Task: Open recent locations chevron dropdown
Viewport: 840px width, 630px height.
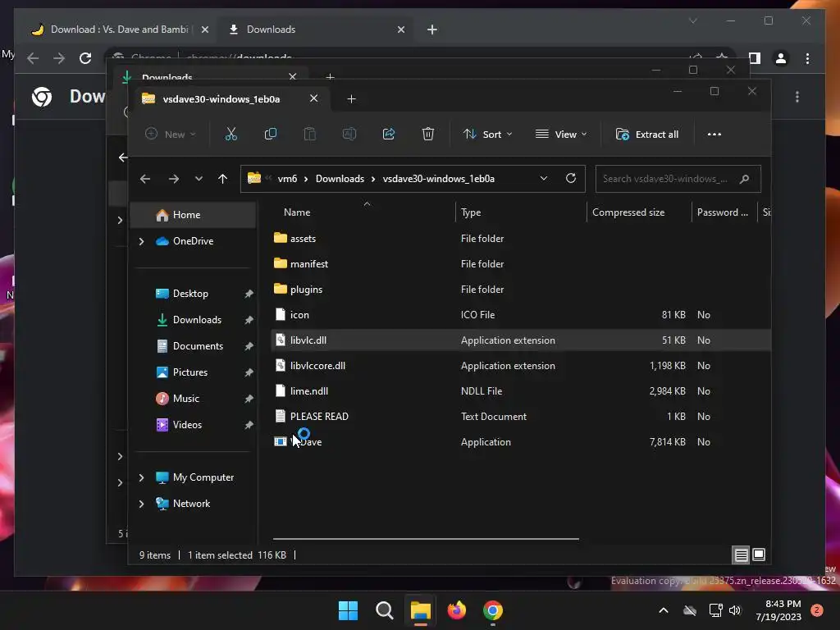Action: (199, 179)
